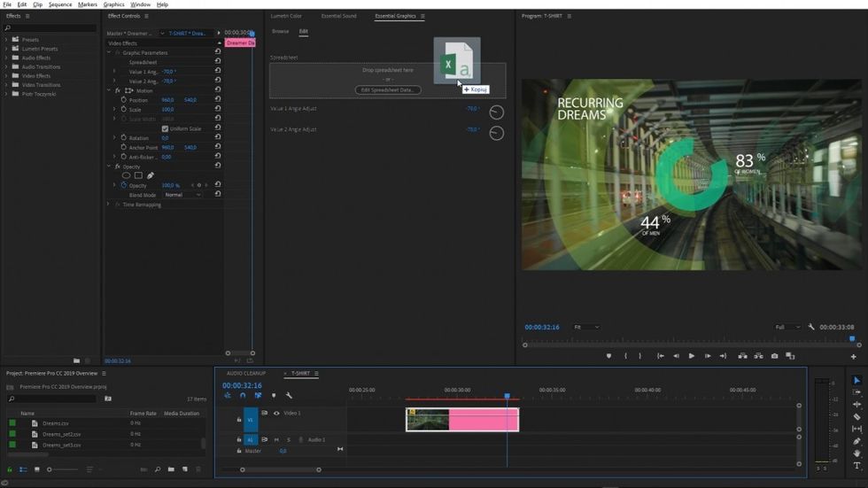Select the Pen tool in tools panel
The image size is (868, 488).
point(856,441)
